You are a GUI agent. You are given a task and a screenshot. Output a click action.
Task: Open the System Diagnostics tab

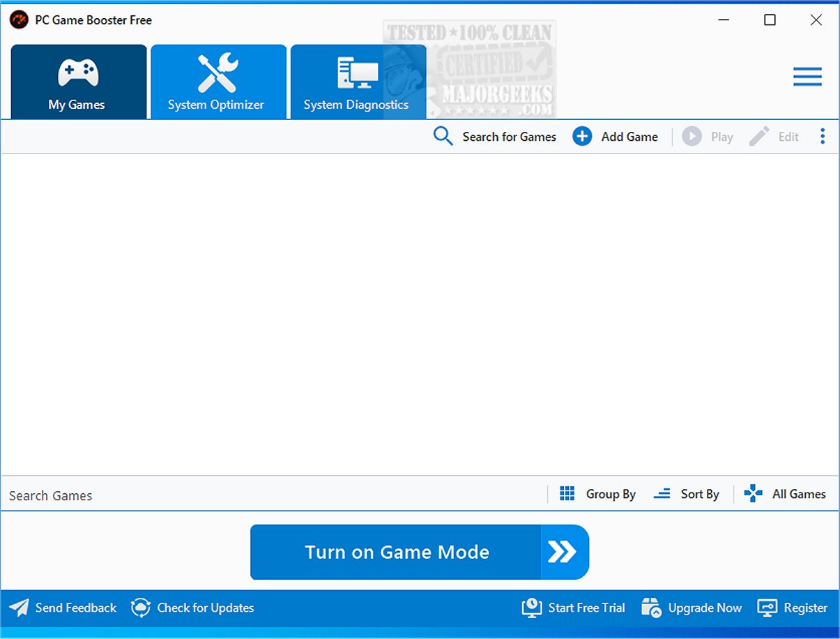(358, 82)
